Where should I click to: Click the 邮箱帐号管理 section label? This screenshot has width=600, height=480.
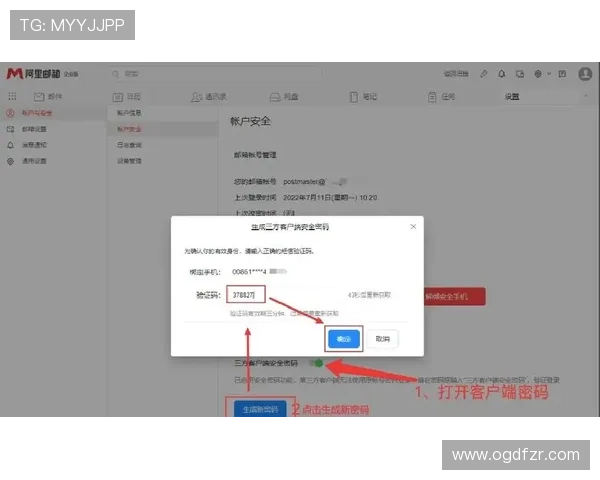(255, 155)
